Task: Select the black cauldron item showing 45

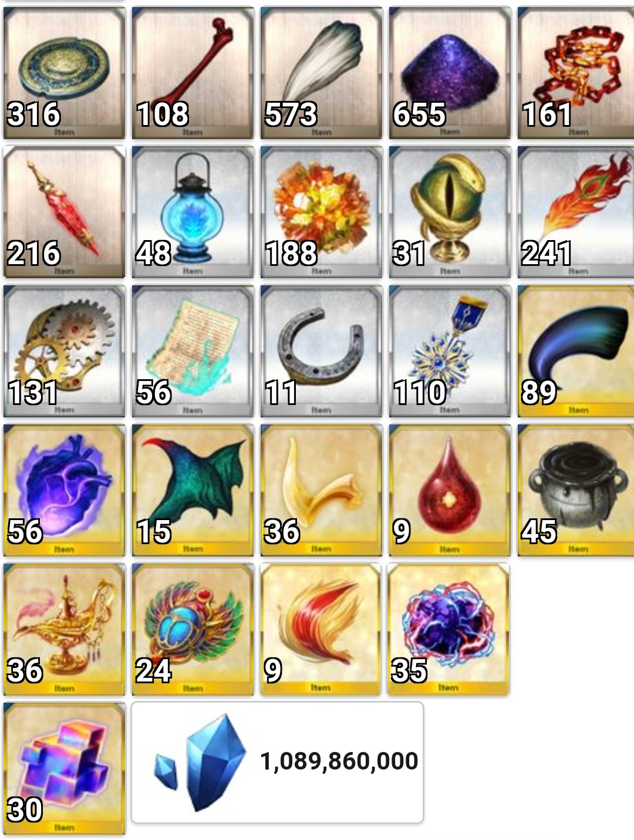Action: pyautogui.click(x=576, y=490)
